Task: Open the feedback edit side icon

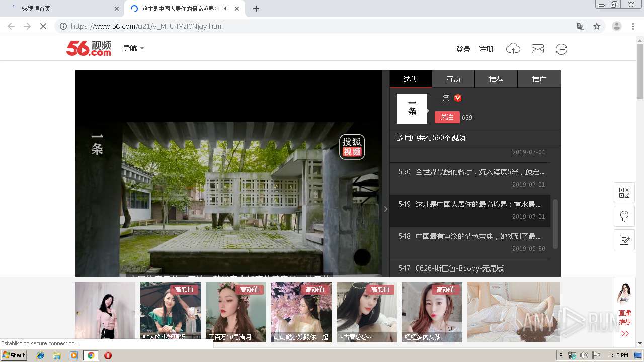Action: pos(624,240)
